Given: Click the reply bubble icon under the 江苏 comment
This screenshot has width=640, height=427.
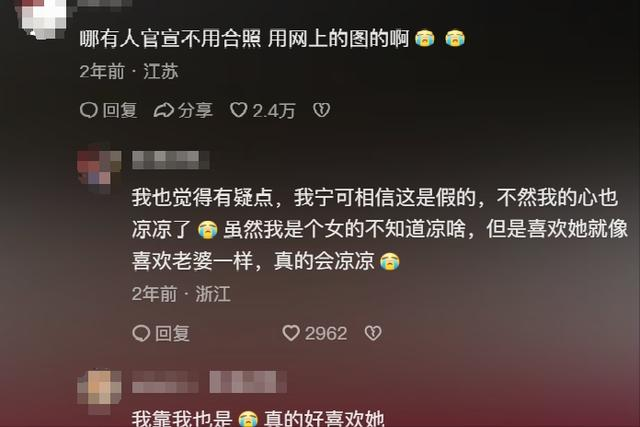Looking at the screenshot, I should (89, 110).
